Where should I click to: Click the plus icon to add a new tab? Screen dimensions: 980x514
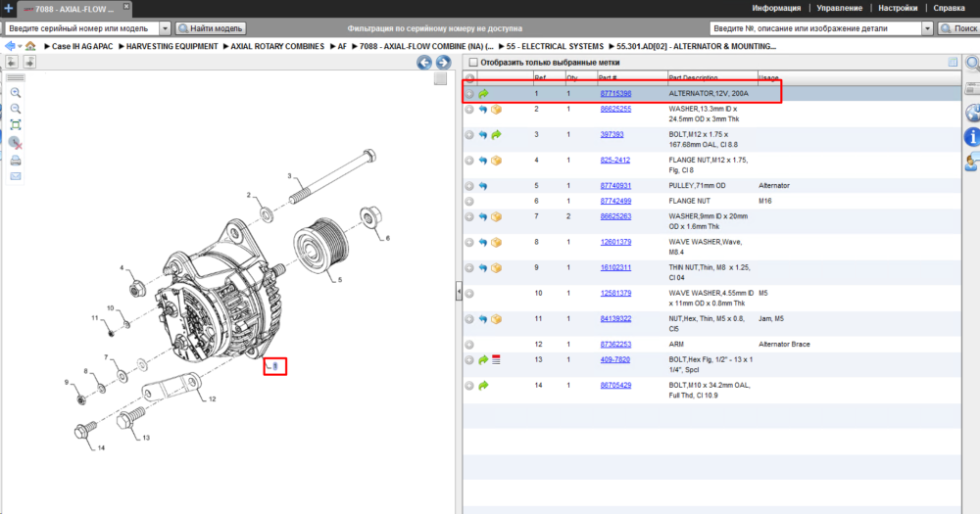[x=8, y=8]
